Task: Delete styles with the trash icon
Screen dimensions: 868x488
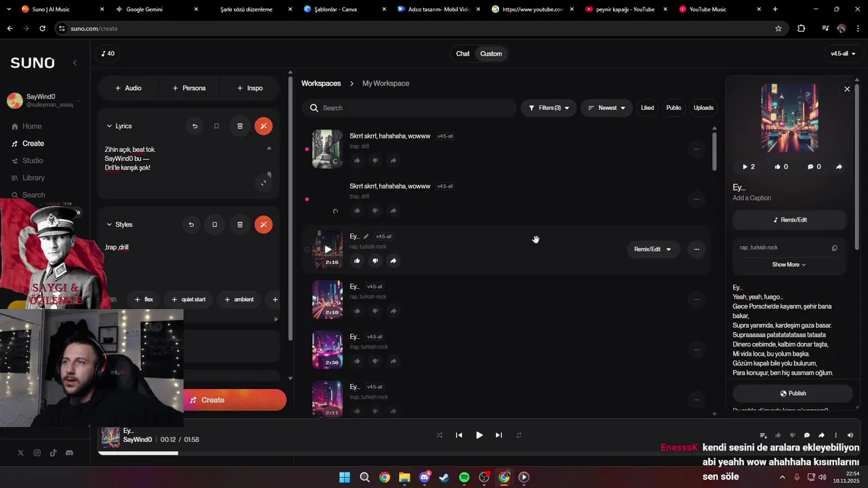Action: [x=240, y=224]
